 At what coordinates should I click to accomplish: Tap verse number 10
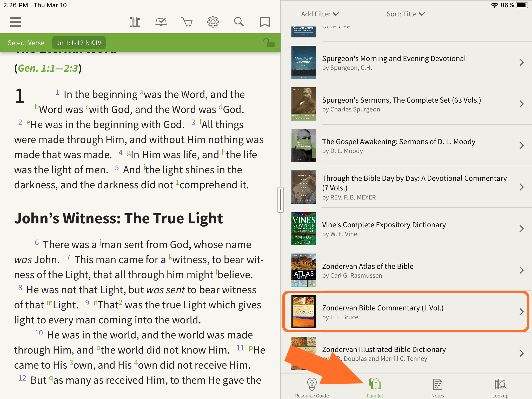[x=39, y=333]
